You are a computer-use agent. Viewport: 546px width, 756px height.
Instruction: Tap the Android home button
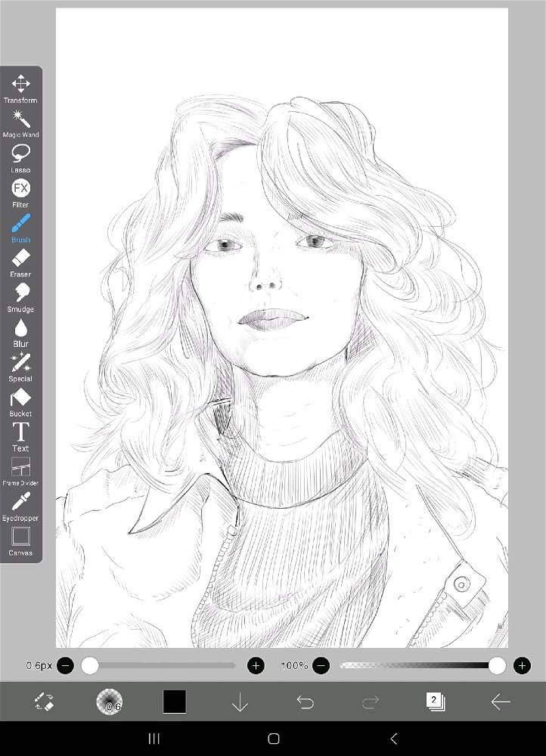pos(274,738)
